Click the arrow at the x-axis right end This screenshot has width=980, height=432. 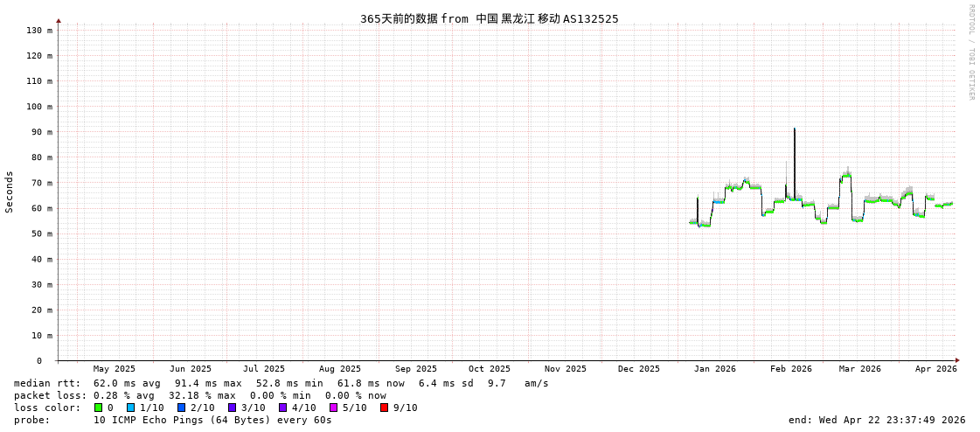tap(957, 360)
